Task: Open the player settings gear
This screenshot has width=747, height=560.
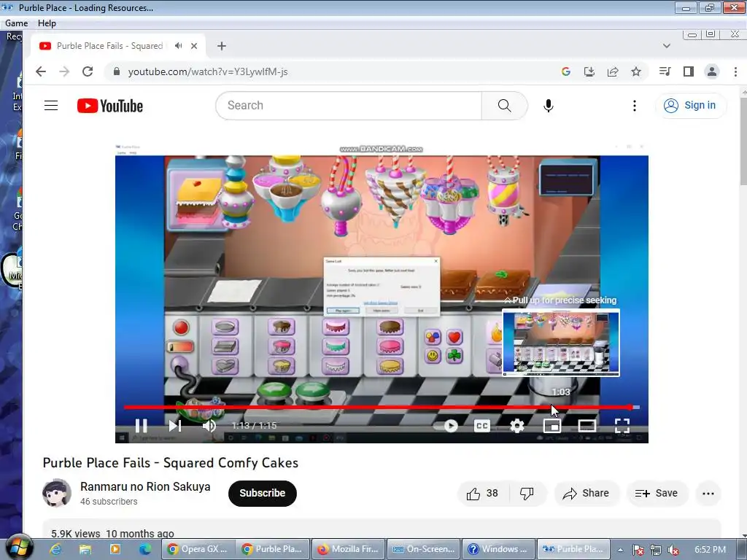Action: click(517, 425)
